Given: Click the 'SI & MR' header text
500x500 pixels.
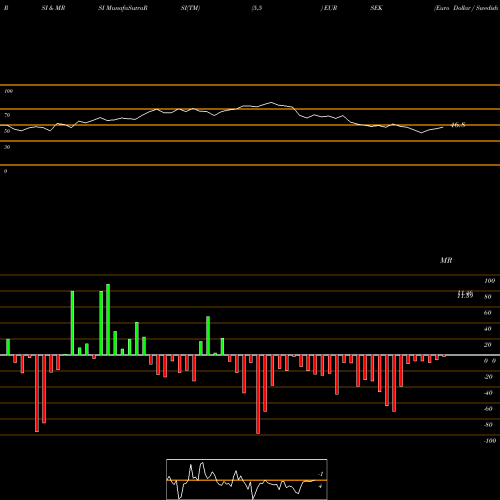Looking at the screenshot, I should pyautogui.click(x=53, y=8).
